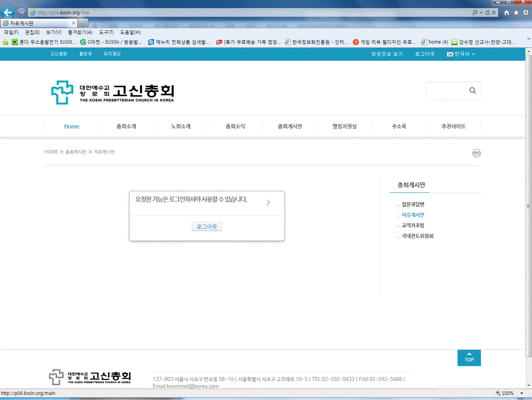Open 질문과답변 in the sidebar
The width and height of the screenshot is (532, 400).
[413, 204]
